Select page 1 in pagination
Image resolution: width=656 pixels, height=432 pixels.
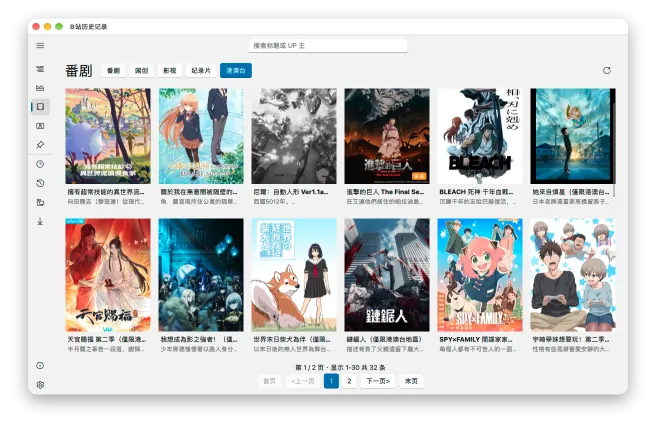point(331,381)
